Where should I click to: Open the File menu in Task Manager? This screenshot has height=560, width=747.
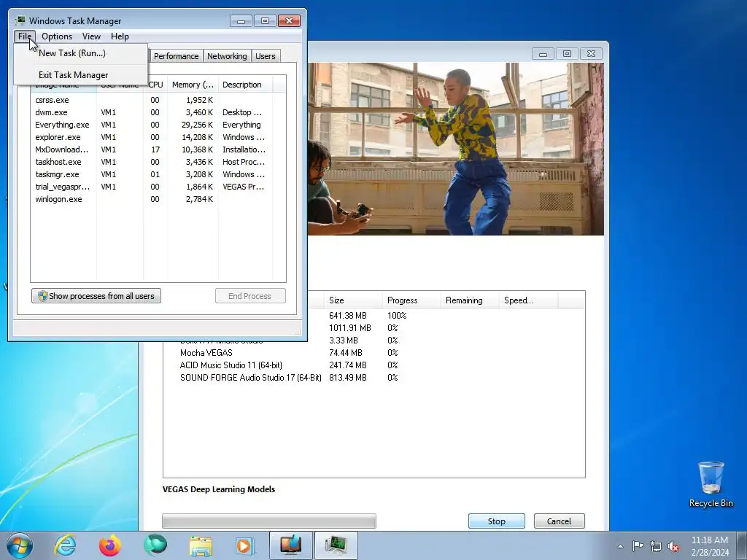[24, 36]
